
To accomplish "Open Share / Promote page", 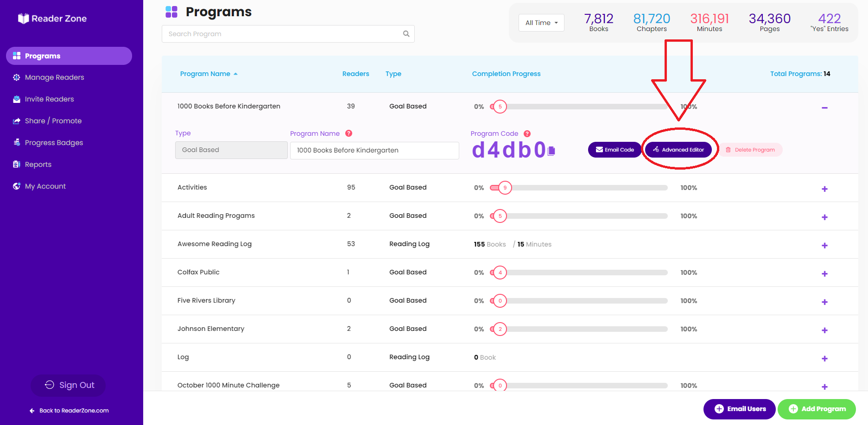I will coord(53,121).
